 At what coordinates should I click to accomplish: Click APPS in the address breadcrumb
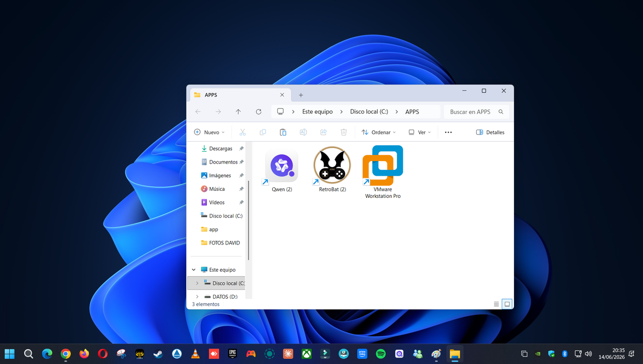click(412, 111)
